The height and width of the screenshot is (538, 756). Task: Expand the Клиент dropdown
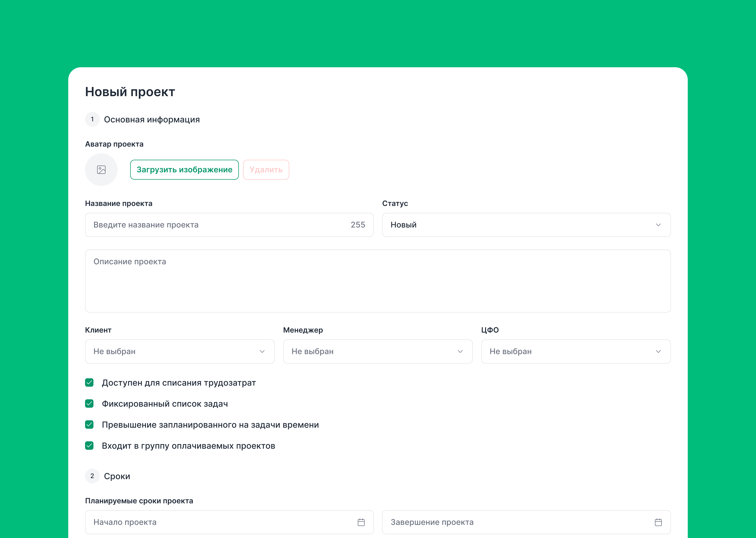point(180,351)
